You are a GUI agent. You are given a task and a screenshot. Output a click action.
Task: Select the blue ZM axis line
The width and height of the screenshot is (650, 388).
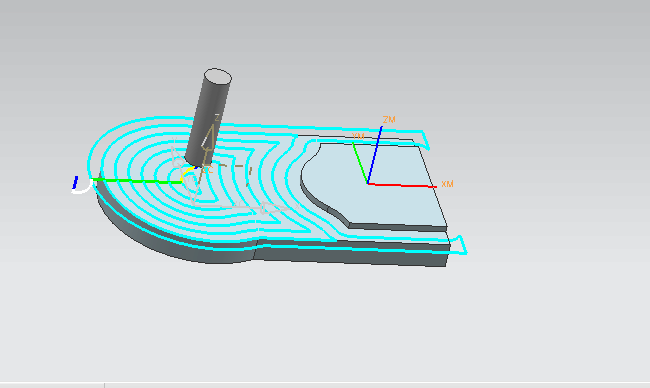pyautogui.click(x=374, y=155)
